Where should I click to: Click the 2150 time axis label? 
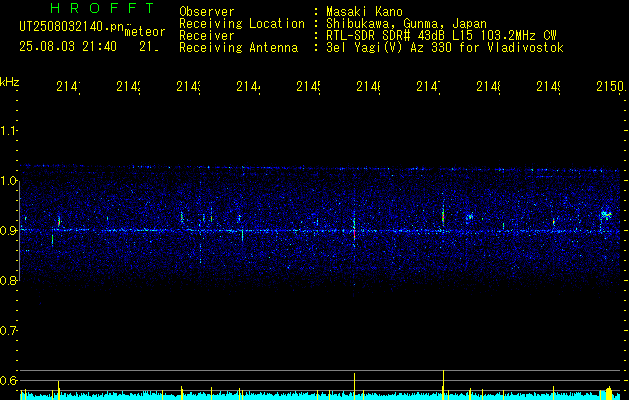click(x=611, y=86)
